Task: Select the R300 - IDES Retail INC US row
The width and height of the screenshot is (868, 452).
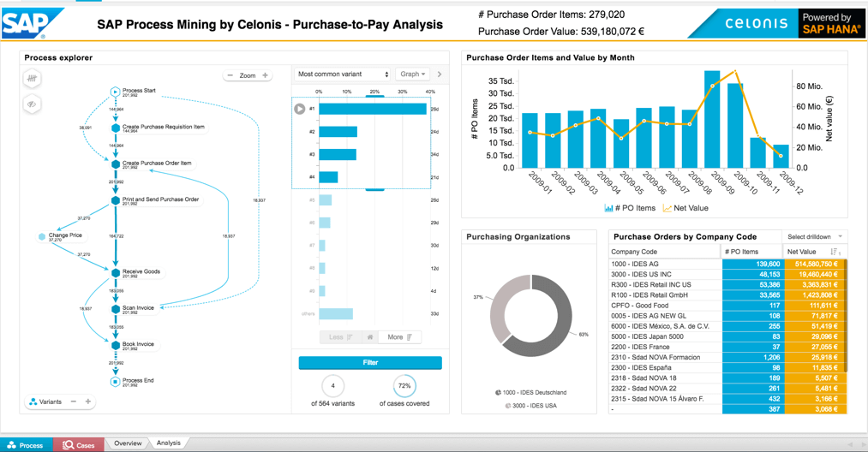Action: tap(727, 285)
